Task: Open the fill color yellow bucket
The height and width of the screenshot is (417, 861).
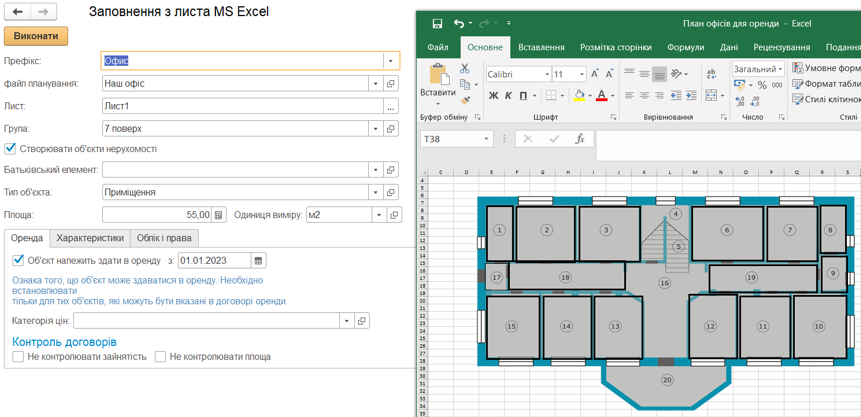Action: (579, 96)
